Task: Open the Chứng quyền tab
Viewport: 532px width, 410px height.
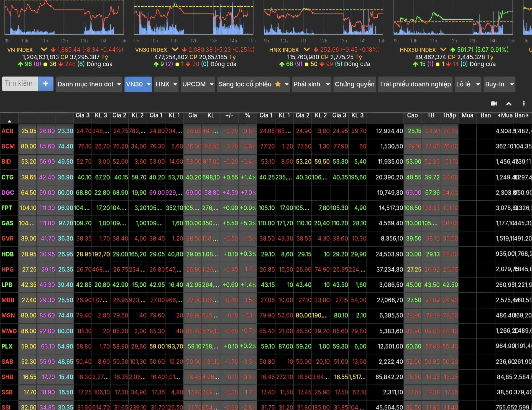Action: tap(354, 84)
